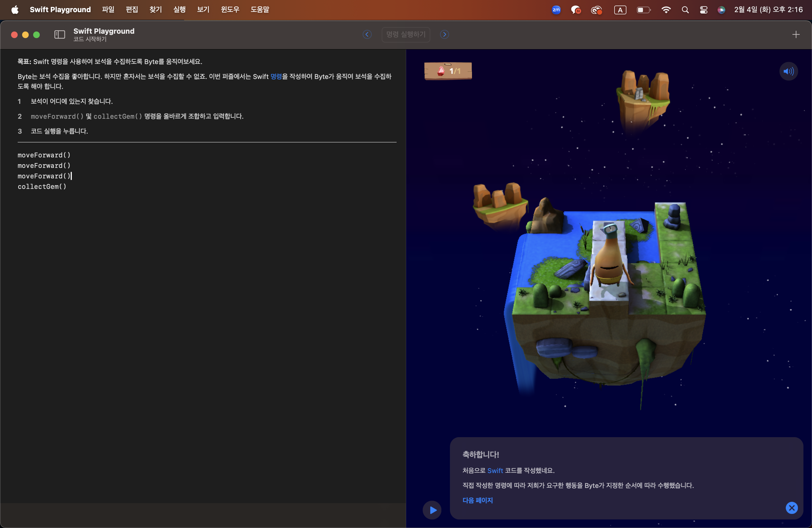Dismiss the congratulation message with X
812x528 pixels.
coord(792,508)
